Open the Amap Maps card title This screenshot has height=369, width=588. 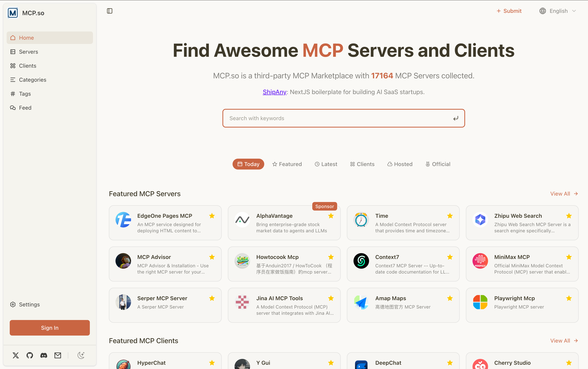(390, 298)
